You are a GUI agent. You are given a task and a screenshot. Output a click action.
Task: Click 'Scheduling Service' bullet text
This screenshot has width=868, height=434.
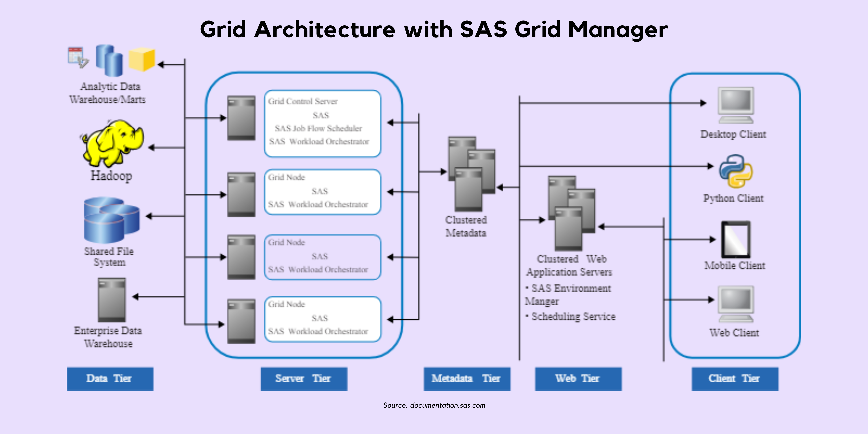tap(574, 317)
